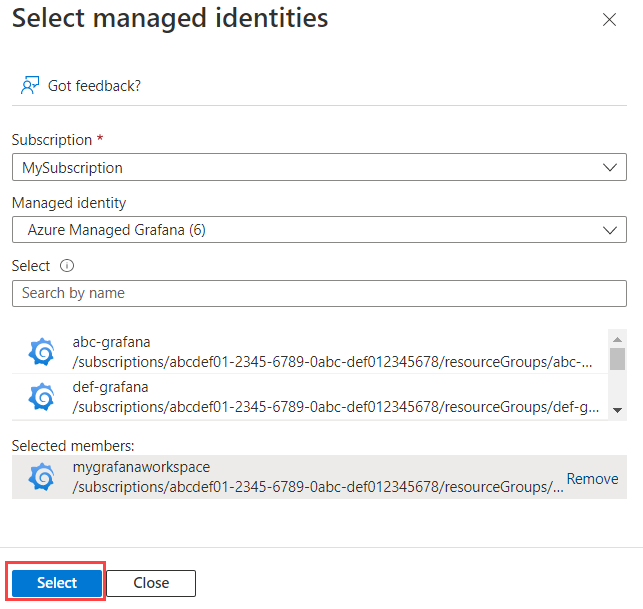Expand the Managed identity dropdown chevron
This screenshot has width=643, height=609.
[x=609, y=230]
